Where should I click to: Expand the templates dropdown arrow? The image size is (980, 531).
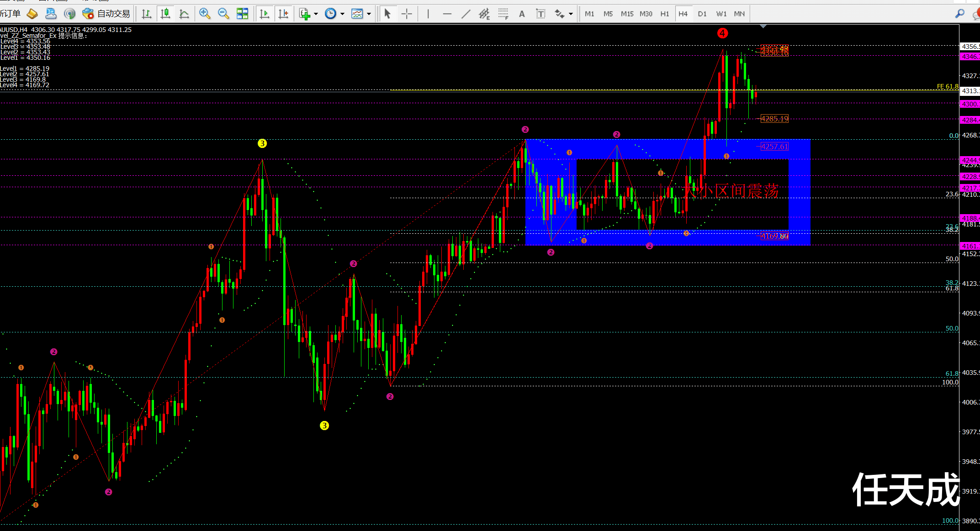(x=369, y=14)
